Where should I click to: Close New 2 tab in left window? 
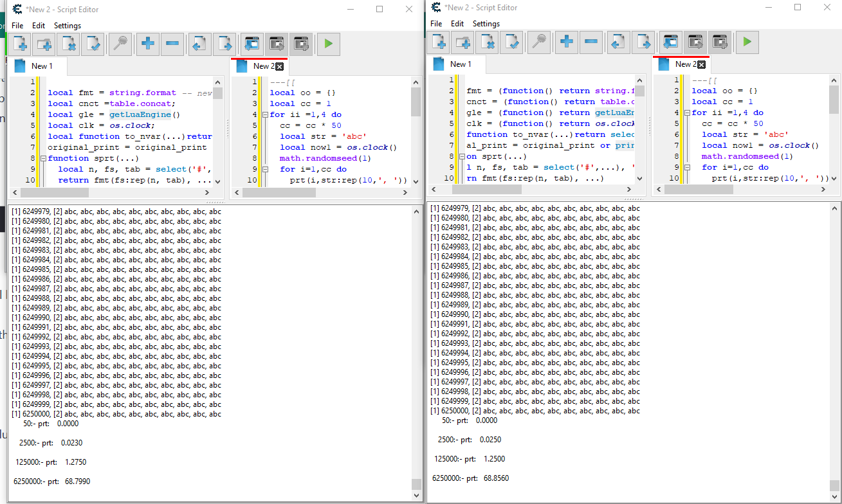pos(279,66)
